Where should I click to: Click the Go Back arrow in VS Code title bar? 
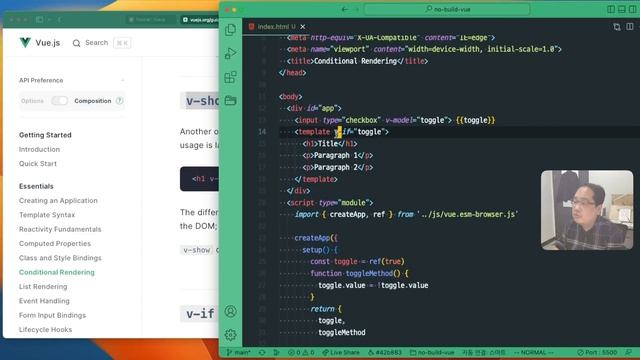(345, 9)
